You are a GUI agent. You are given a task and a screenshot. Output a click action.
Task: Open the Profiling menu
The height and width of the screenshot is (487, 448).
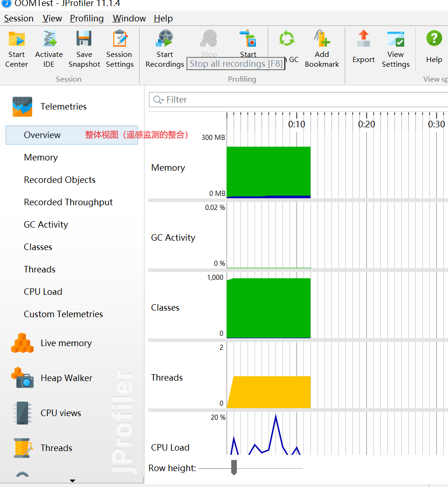pos(87,18)
